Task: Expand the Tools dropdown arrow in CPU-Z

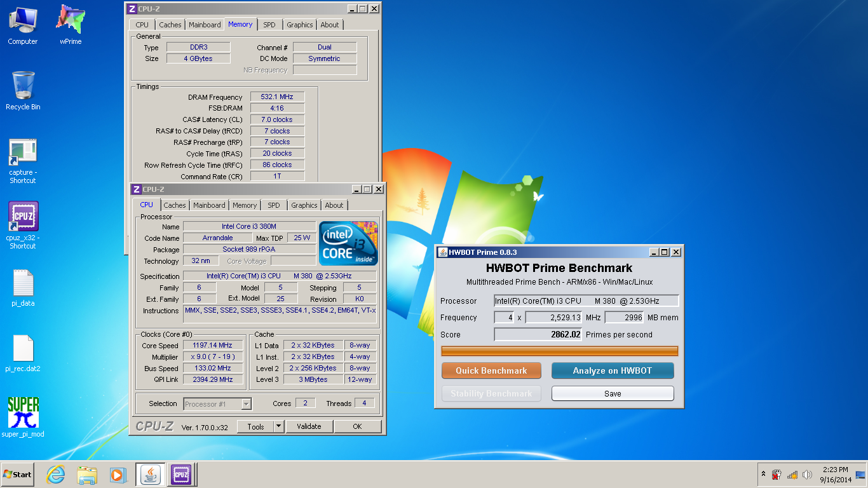Action: point(278,426)
